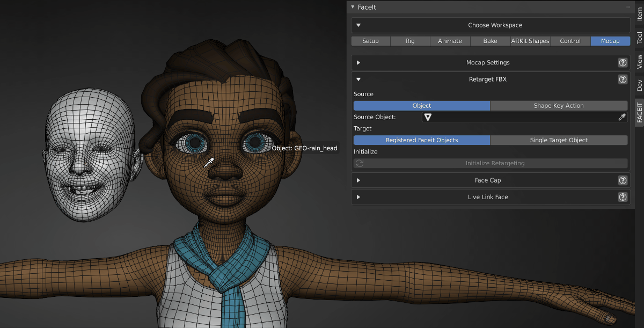Click the Face Cap help icon
644x328 pixels.
tap(623, 180)
